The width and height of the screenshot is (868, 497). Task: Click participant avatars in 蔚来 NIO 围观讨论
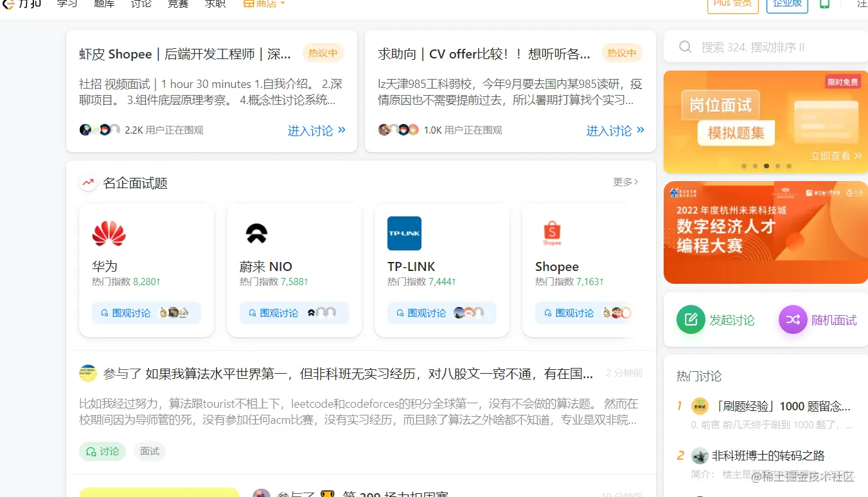pyautogui.click(x=322, y=313)
